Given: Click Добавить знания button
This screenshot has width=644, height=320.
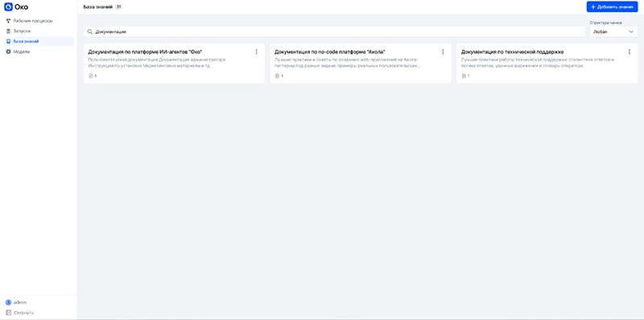Looking at the screenshot, I should (612, 6).
